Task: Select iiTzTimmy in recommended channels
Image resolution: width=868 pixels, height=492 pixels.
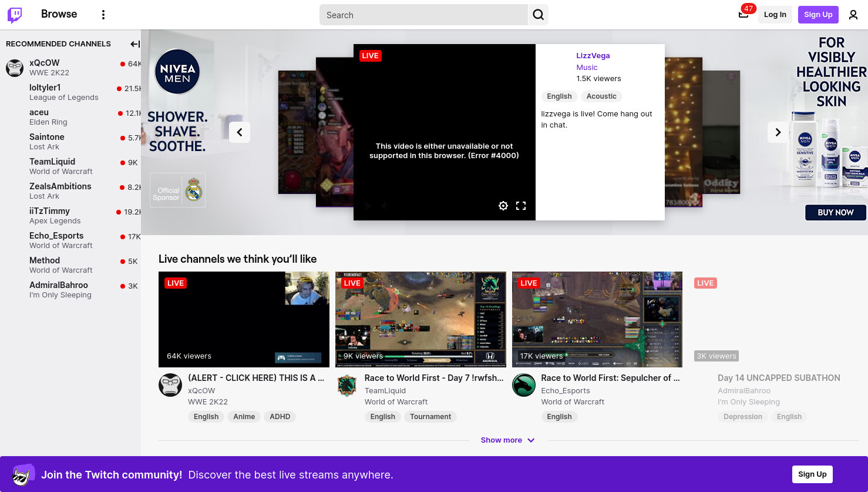Action: coord(70,216)
